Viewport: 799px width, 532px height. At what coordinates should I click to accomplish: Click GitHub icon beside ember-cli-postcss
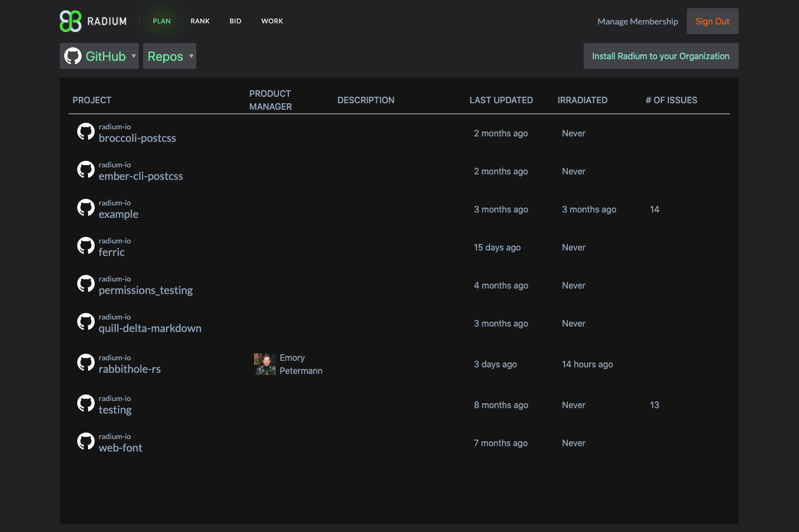click(x=86, y=170)
